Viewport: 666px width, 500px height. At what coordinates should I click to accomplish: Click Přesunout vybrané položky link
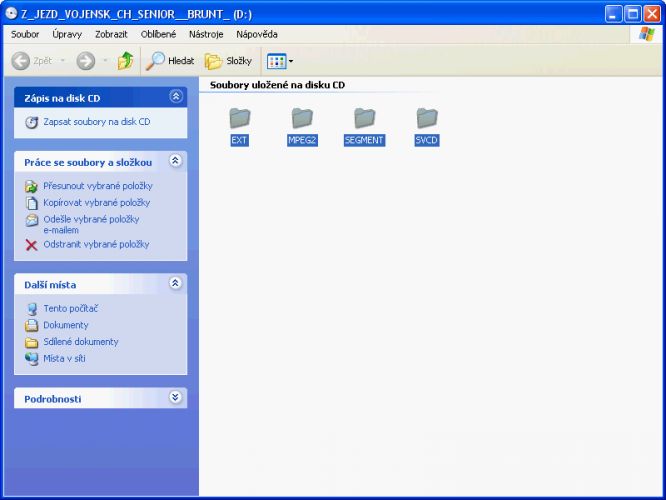point(98,186)
